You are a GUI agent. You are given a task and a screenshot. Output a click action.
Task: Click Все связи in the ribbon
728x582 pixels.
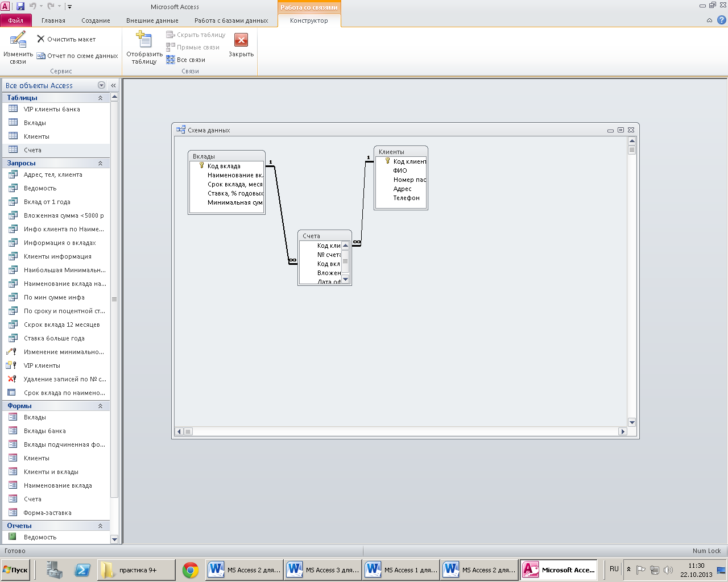(x=185, y=60)
